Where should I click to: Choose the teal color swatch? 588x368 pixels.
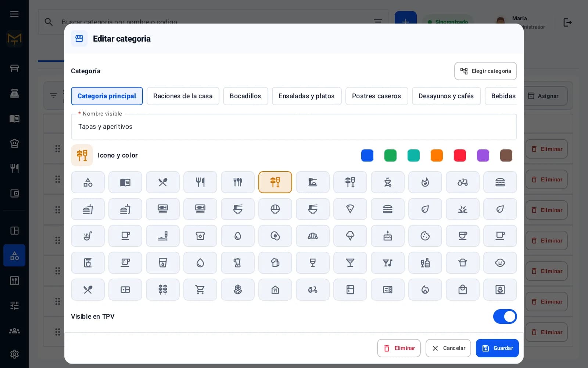(413, 155)
